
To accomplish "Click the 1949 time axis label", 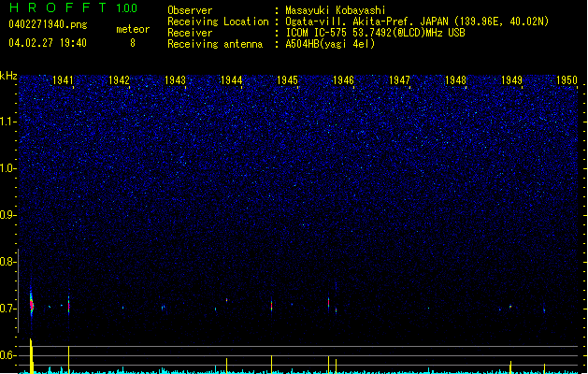I will pyautogui.click(x=512, y=80).
